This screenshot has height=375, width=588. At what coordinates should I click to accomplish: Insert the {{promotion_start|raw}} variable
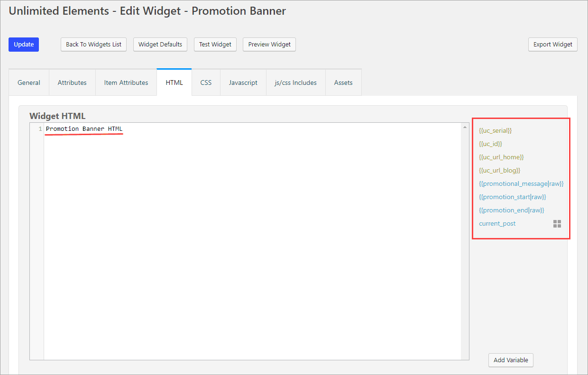(513, 197)
